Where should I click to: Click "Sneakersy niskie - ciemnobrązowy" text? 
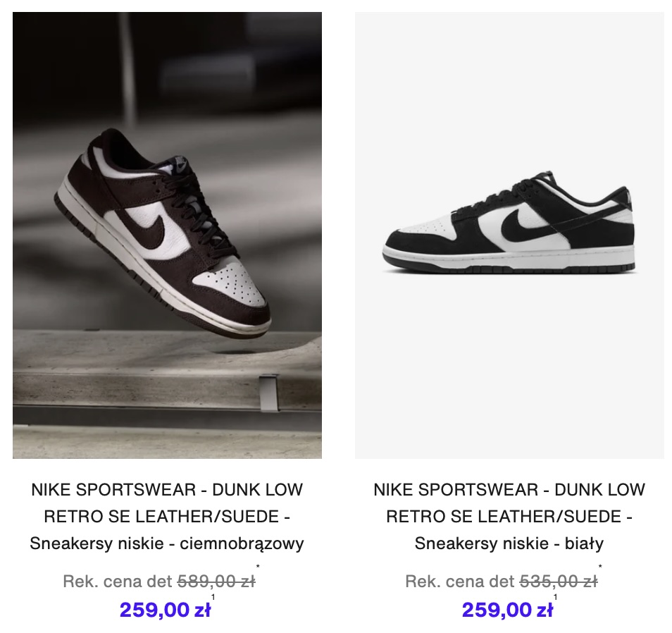pos(167,543)
